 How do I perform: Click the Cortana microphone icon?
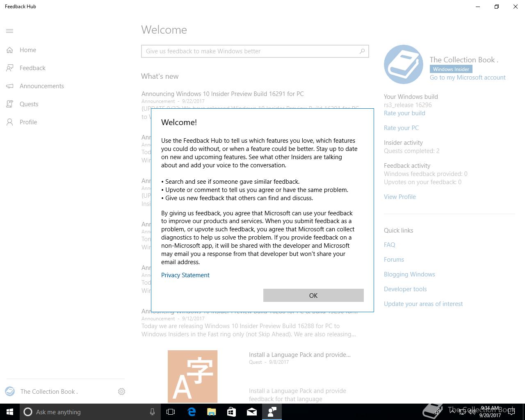click(152, 412)
